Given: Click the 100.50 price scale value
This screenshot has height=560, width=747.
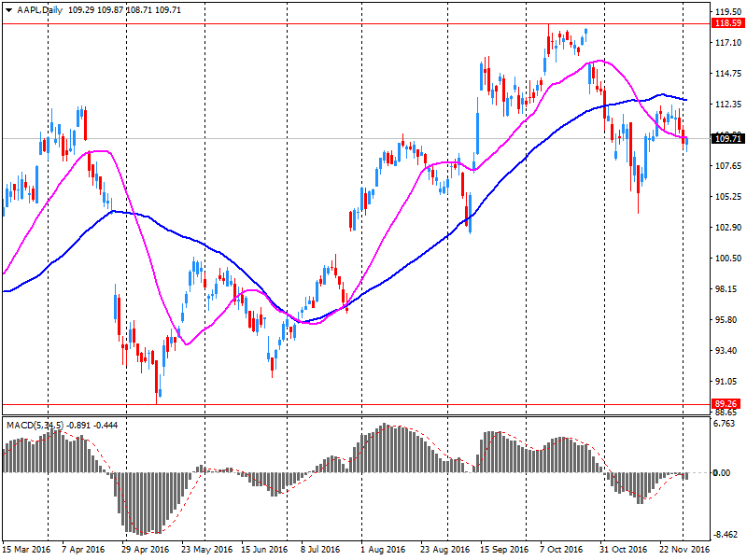Looking at the screenshot, I should [728, 259].
